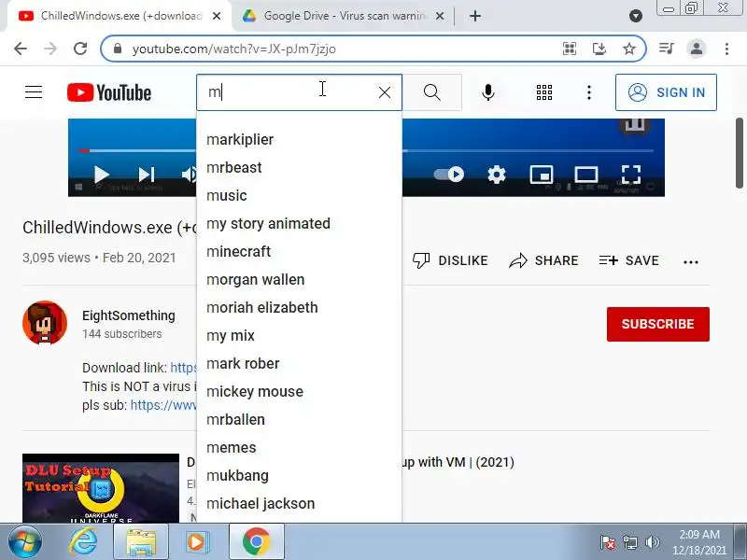Pick the 'my story animated' suggestion
The height and width of the screenshot is (560, 747).
pos(299,223)
